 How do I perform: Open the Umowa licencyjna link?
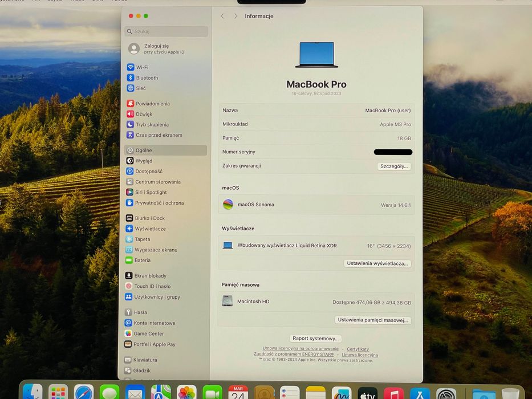tap(360, 355)
